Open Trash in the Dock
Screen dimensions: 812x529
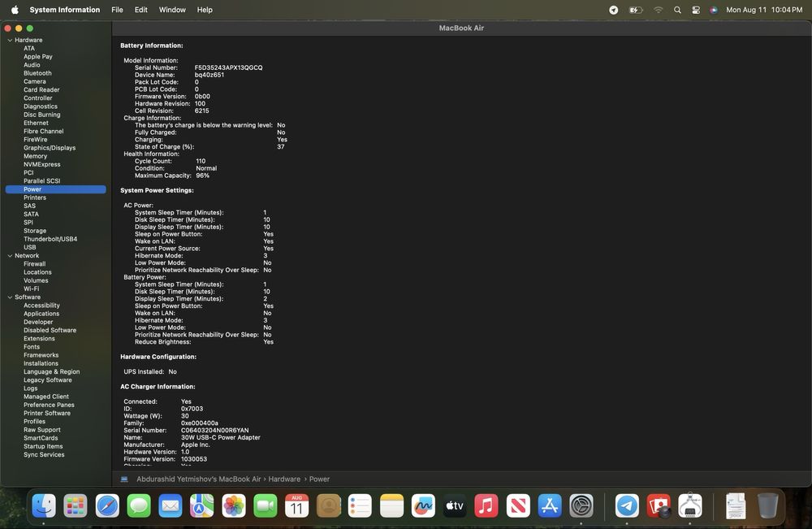point(767,505)
